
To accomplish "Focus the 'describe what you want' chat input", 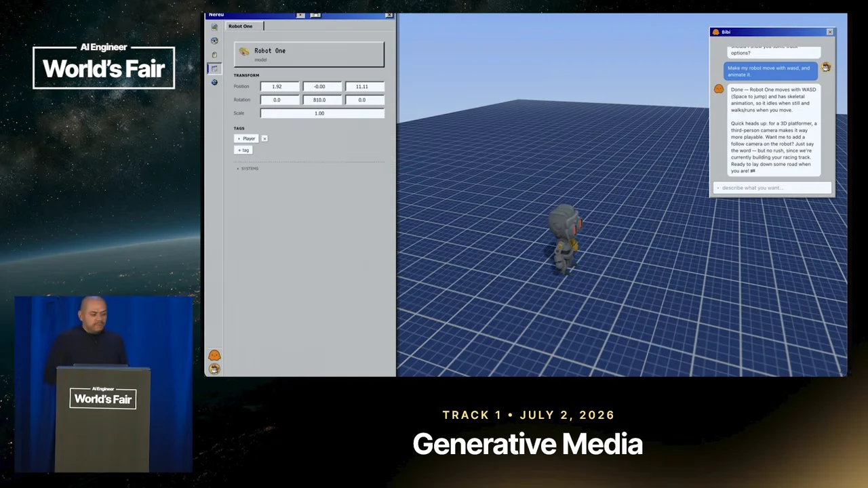I will [x=772, y=188].
